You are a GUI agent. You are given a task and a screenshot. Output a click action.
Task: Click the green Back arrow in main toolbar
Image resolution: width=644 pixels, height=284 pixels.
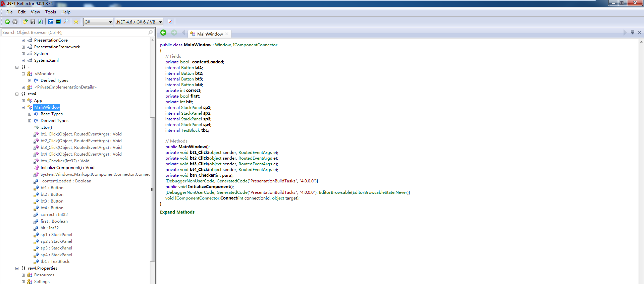pos(7,22)
